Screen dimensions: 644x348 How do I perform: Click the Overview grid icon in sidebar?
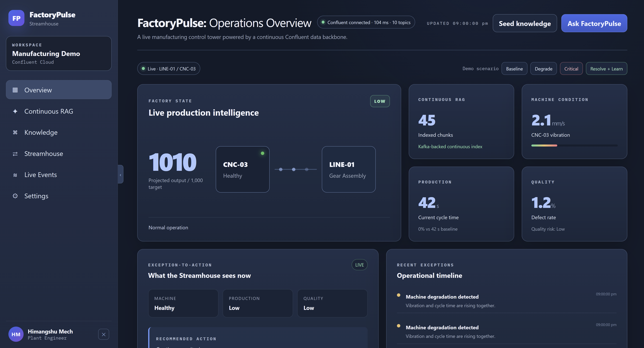(15, 90)
